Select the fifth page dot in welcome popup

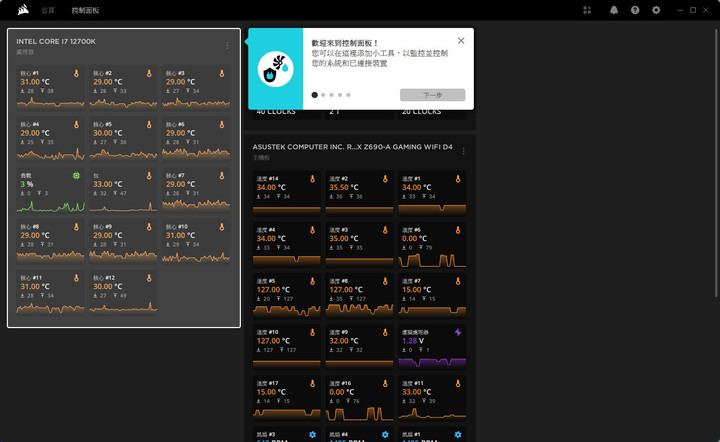pyautogui.click(x=349, y=95)
